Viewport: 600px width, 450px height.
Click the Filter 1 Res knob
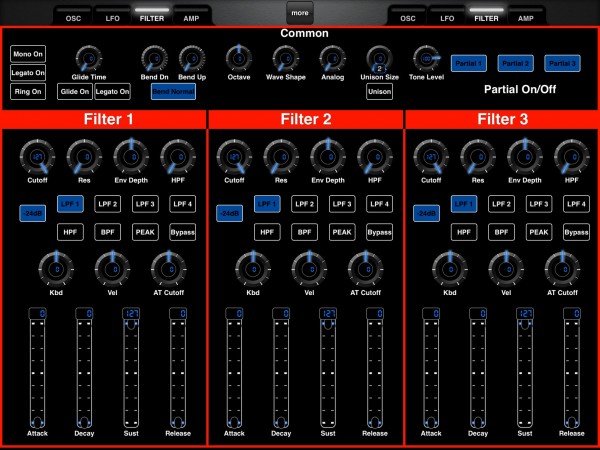(x=84, y=157)
